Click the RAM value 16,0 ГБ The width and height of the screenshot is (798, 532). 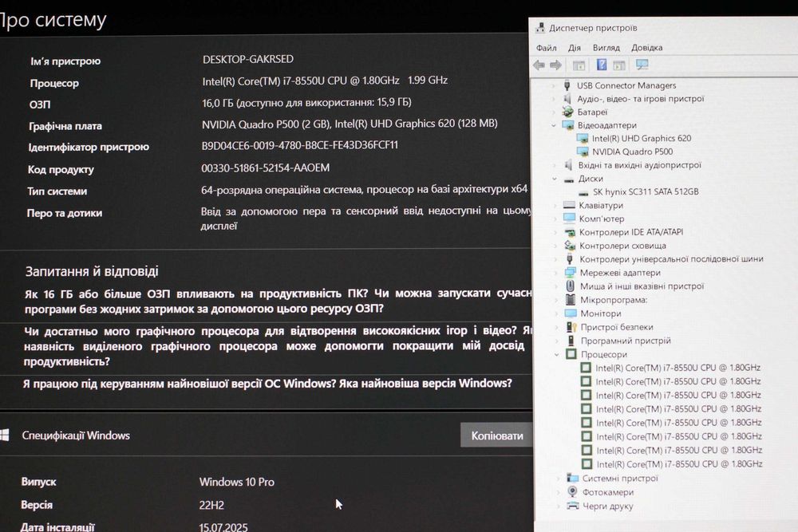(x=306, y=102)
